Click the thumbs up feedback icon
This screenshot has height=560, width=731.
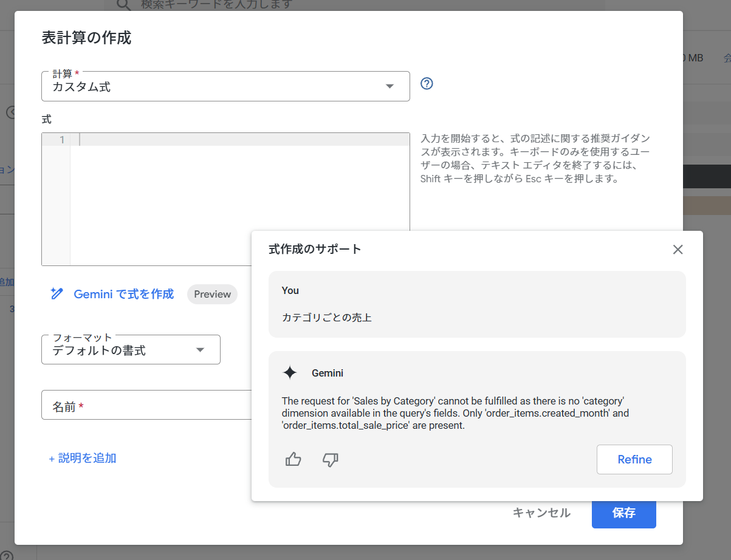[293, 459]
